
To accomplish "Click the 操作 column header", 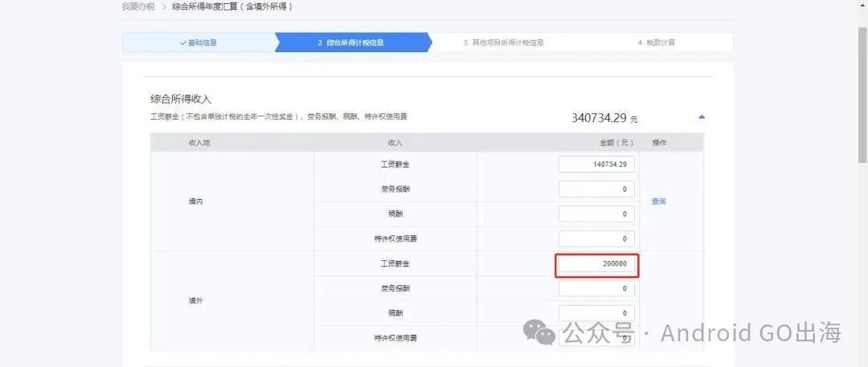I will pos(659,143).
